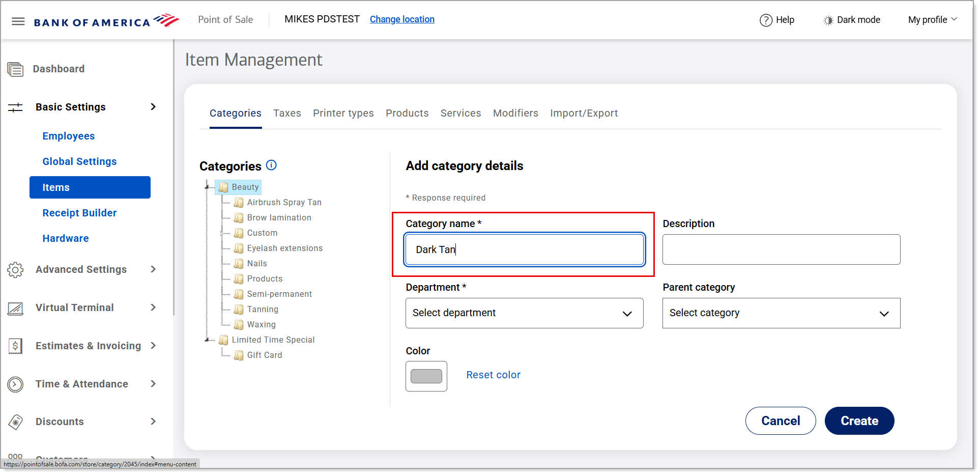
Task: Click the Eyelash extensions folder icon
Action: [x=239, y=248]
